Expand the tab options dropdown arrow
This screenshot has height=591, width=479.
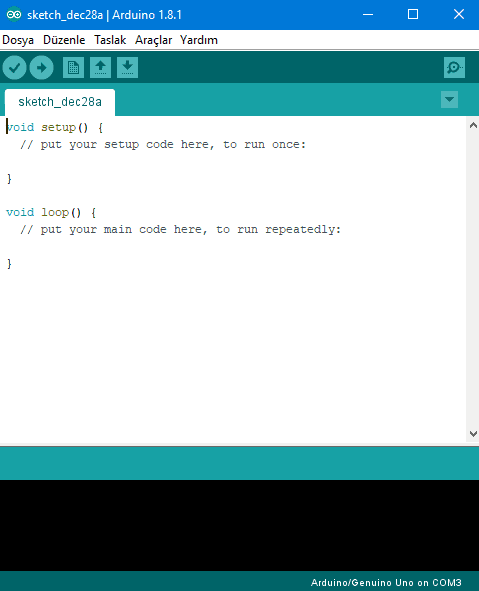(x=449, y=100)
